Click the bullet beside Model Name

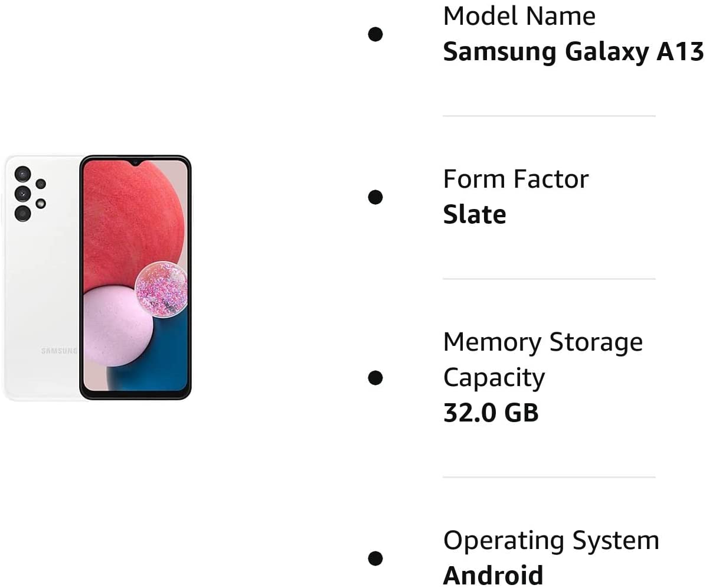click(375, 34)
